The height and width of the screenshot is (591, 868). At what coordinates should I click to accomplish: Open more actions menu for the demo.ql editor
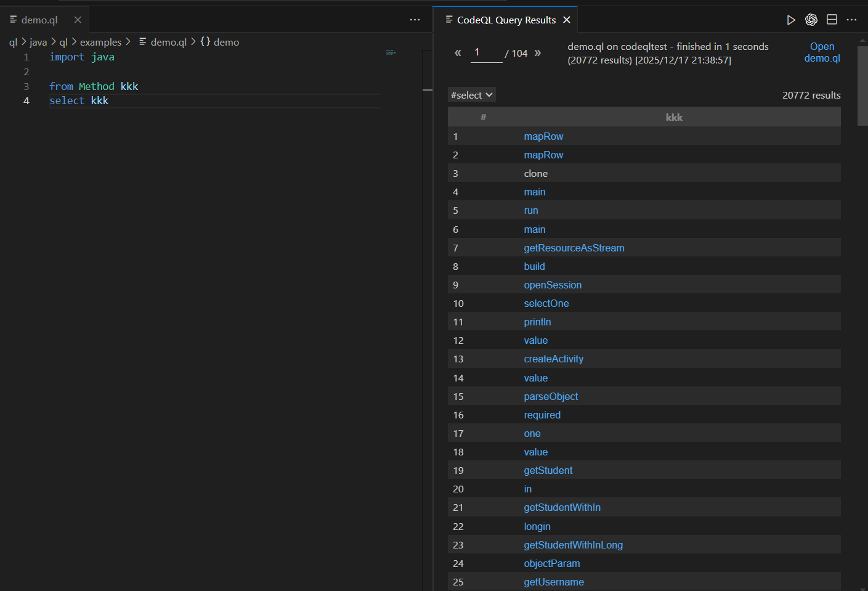coord(415,20)
